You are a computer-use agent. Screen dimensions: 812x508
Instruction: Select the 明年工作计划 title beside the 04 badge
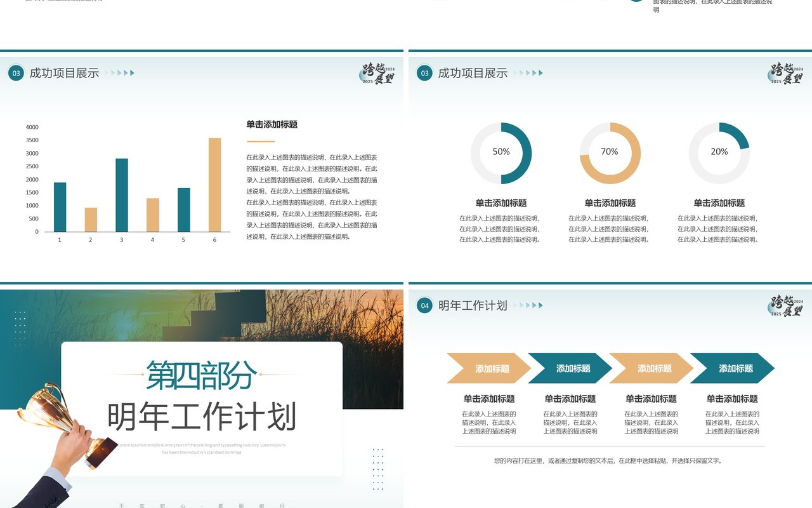pos(473,305)
